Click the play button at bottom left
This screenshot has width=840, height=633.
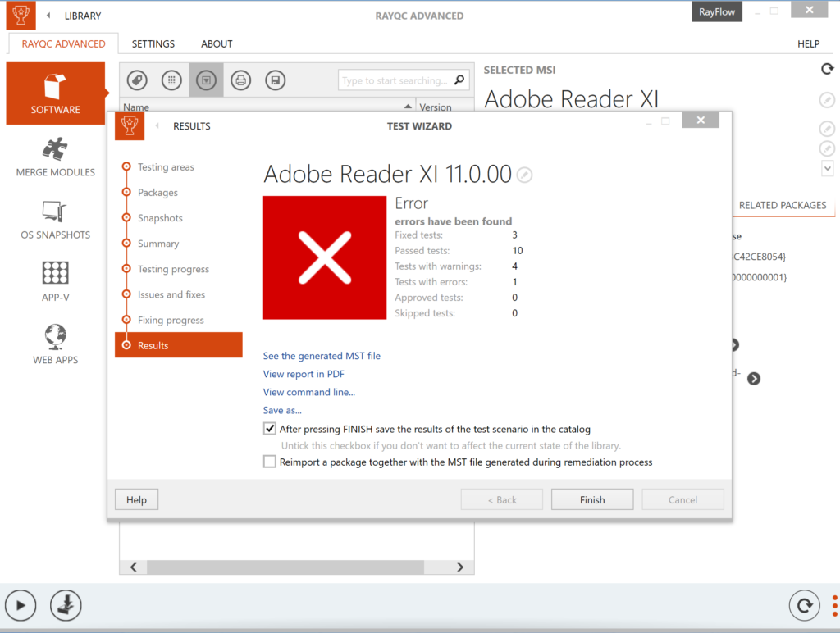[x=21, y=606]
